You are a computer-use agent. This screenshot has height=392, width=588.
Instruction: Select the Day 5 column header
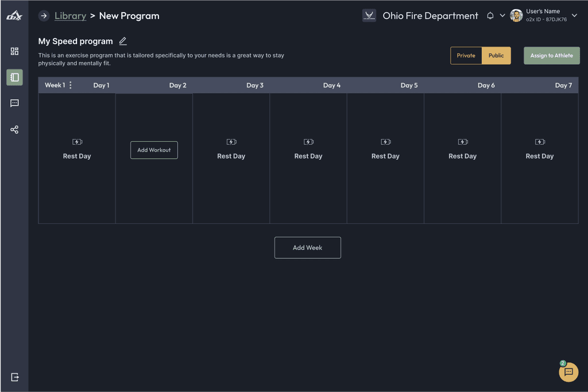[x=409, y=85]
